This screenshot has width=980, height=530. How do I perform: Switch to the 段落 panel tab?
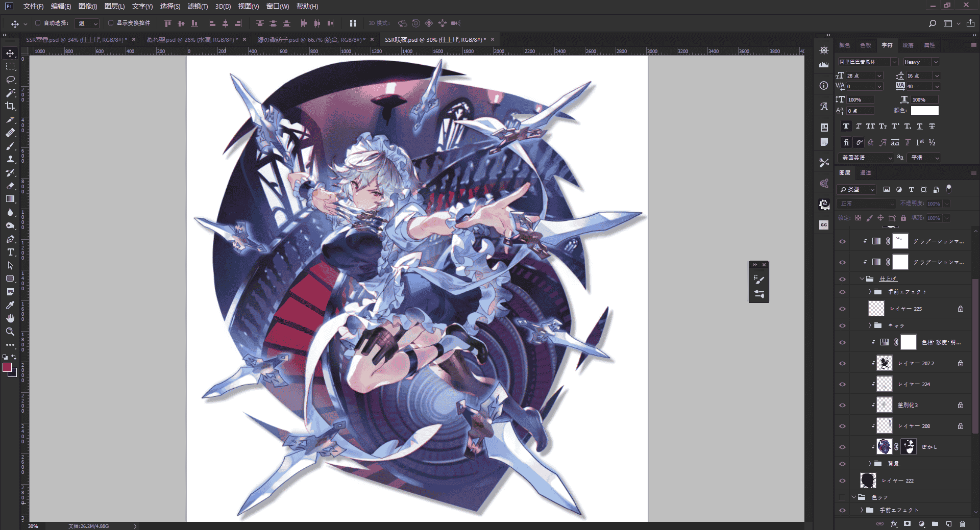tap(908, 45)
